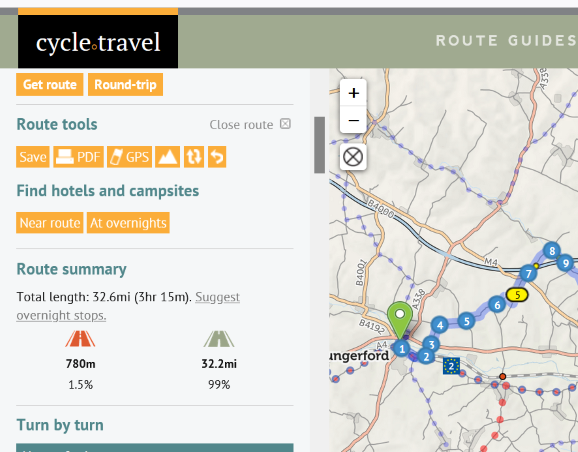Close the route with the X box
Viewport: 578px width, 452px height.
[x=285, y=124]
